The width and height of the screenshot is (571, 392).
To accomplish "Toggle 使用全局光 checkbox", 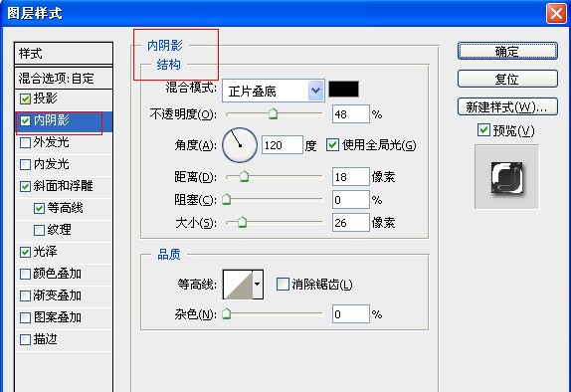I will point(332,144).
